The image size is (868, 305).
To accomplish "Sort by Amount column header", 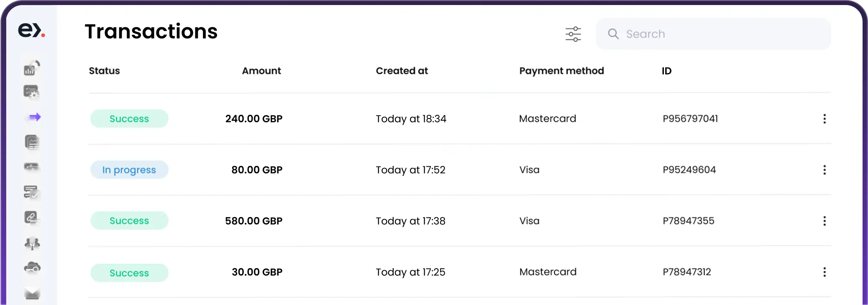I will coord(261,71).
